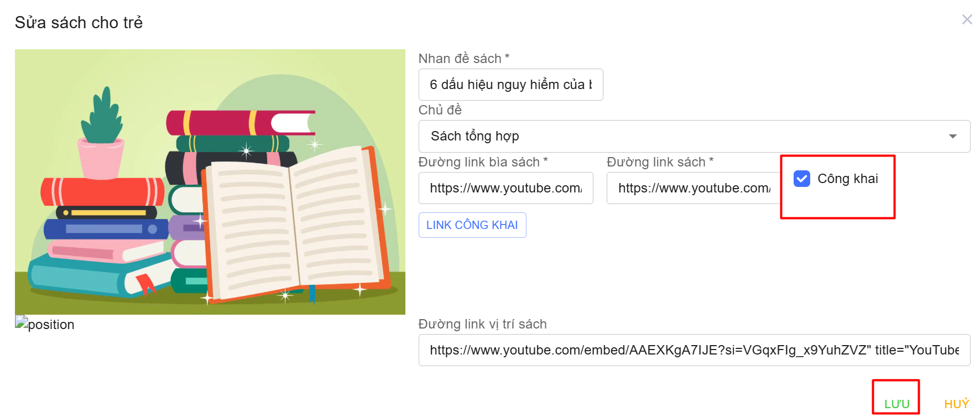Click the book cover illustration

click(x=210, y=182)
